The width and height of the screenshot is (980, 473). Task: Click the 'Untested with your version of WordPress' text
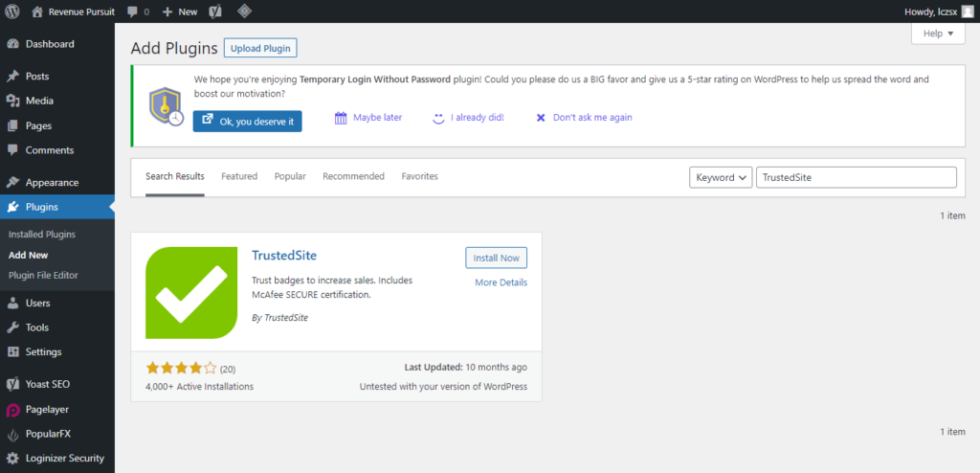coord(443,387)
